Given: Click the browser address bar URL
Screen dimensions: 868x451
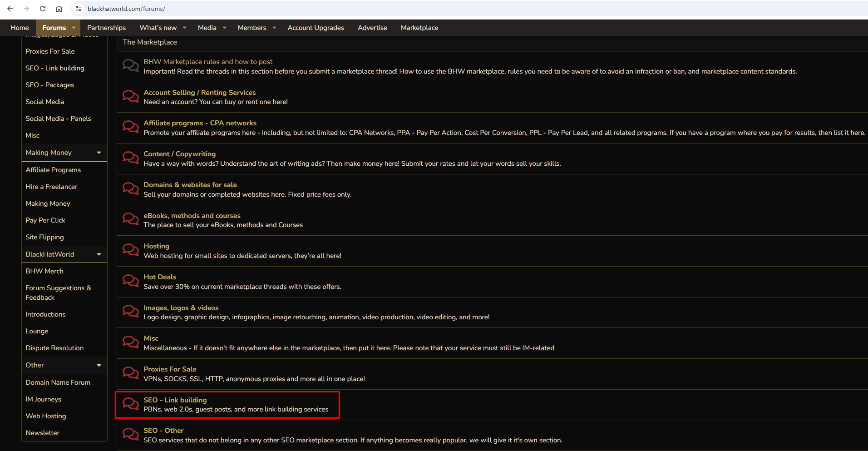Looking at the screenshot, I should [x=126, y=9].
